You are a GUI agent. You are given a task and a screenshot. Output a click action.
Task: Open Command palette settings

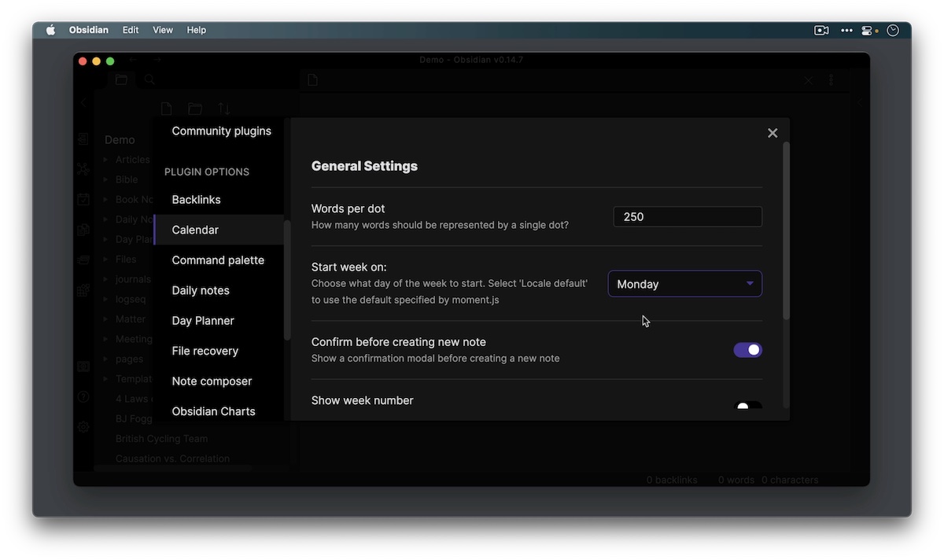tap(219, 260)
